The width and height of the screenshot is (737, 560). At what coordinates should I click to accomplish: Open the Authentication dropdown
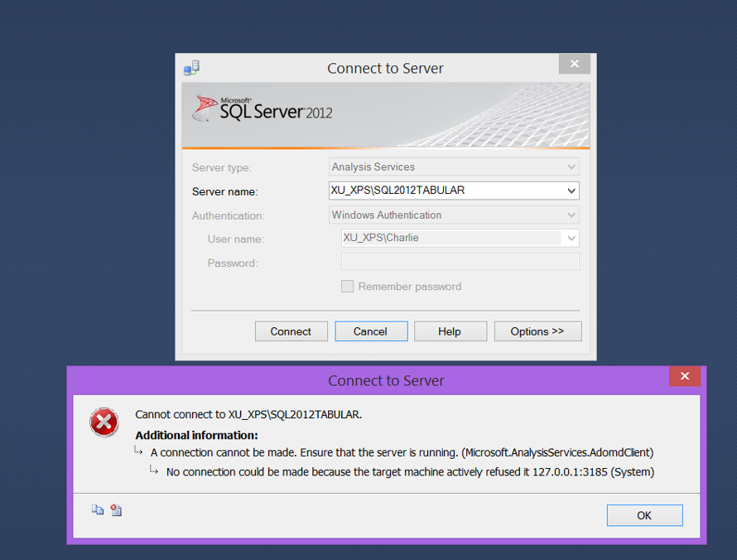pos(454,215)
